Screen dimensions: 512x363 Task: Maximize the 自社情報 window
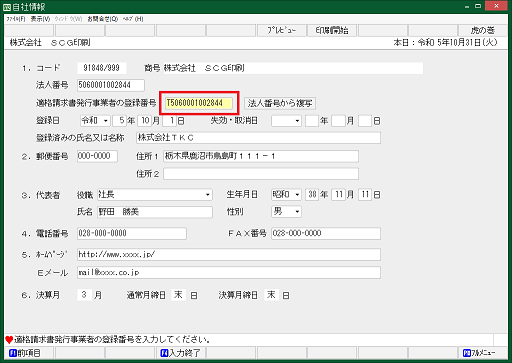478,6
